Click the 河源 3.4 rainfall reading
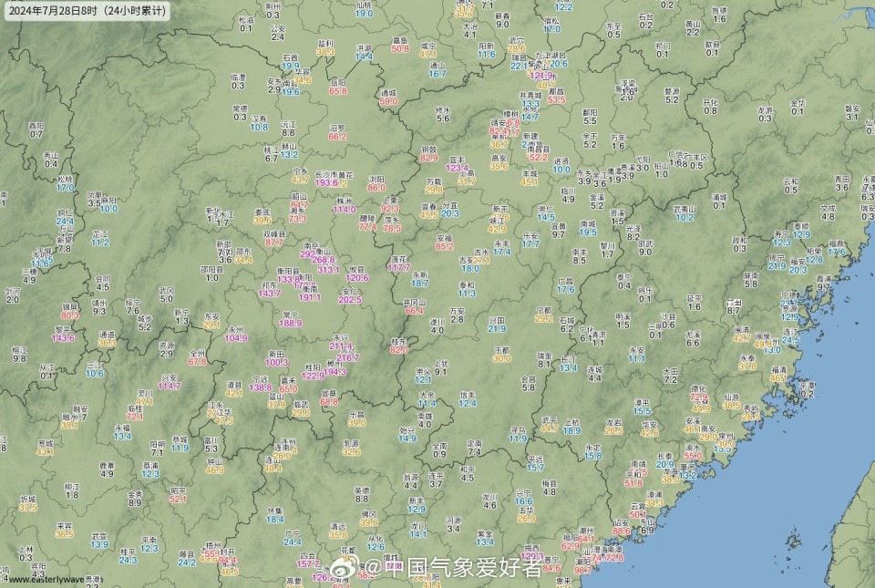 click(x=453, y=524)
